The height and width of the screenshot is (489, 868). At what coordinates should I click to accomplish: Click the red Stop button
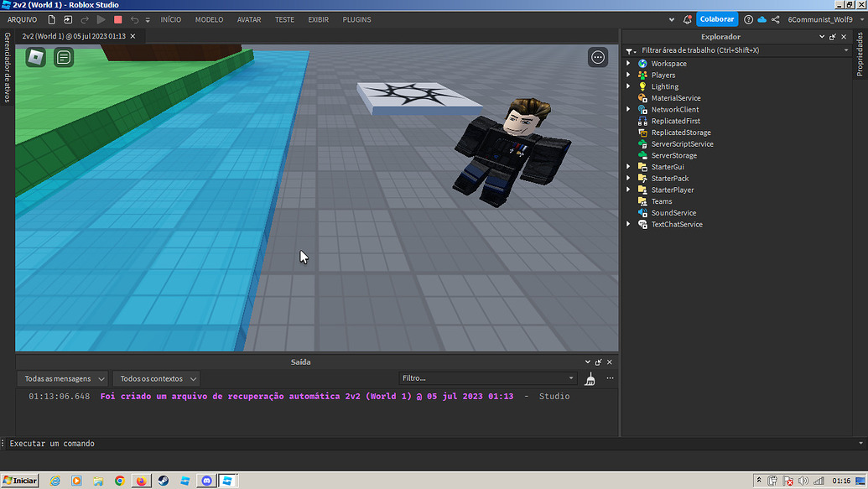(117, 19)
